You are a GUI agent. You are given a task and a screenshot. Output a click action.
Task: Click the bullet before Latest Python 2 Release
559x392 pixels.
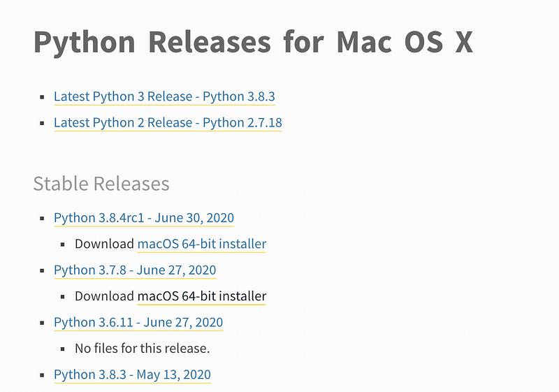coord(43,124)
